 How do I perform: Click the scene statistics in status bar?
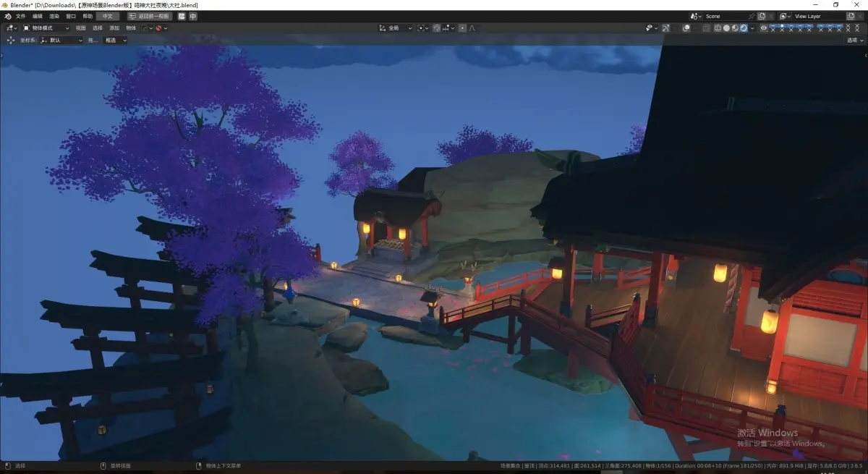683,465
